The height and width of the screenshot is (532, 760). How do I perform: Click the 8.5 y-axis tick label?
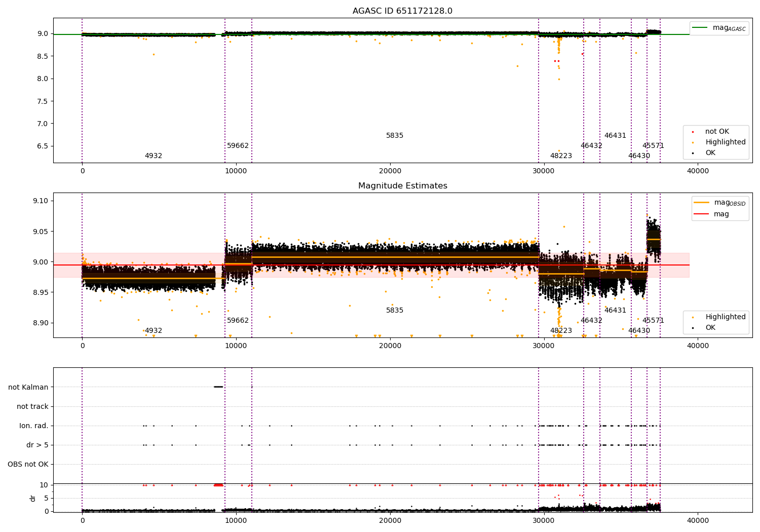[x=43, y=56]
